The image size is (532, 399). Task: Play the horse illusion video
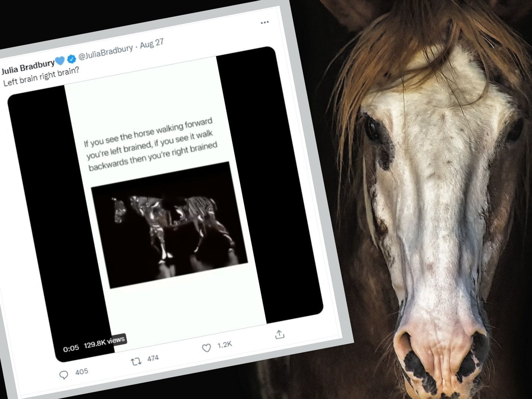point(165,204)
